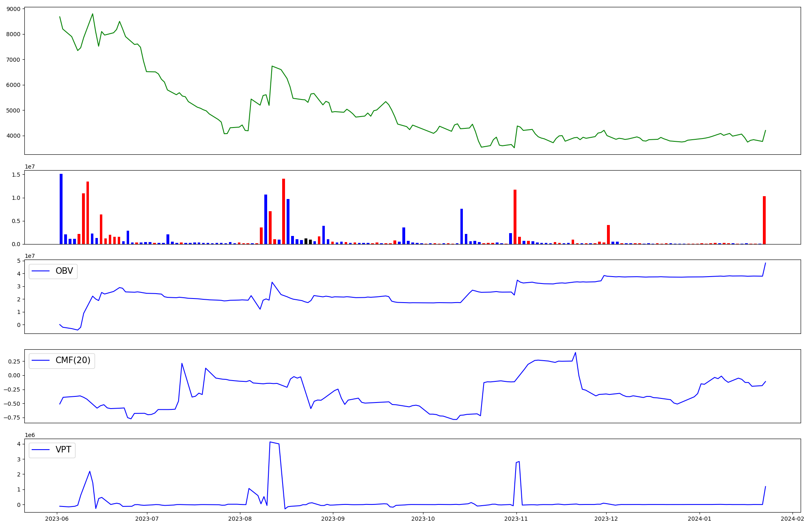Click the 2023-06 date tick label
812x528 pixels.
[x=57, y=519]
